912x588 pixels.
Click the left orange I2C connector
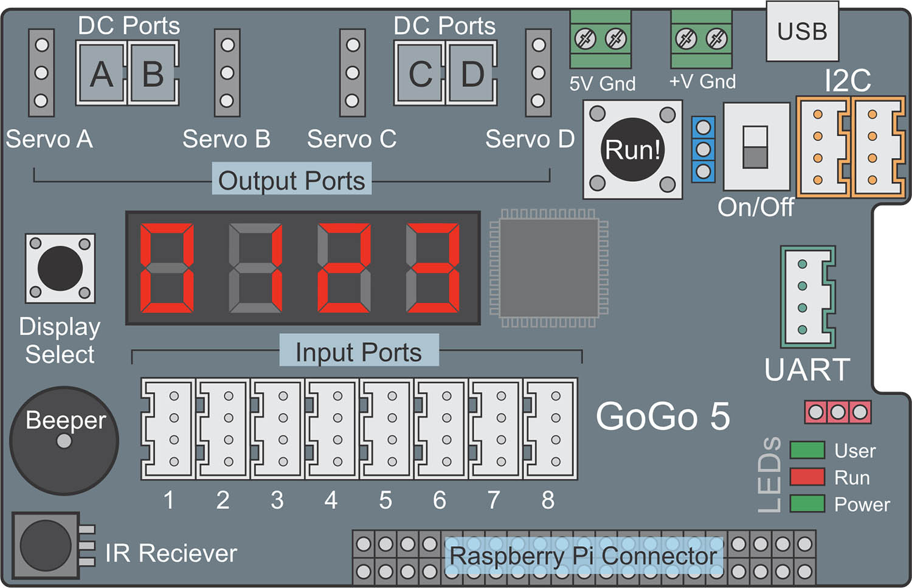coord(821,147)
